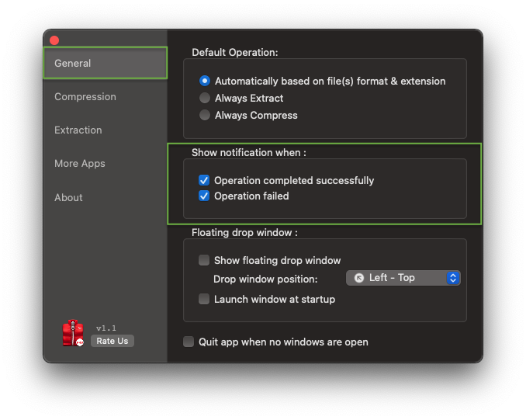Uncheck Operation completed successfully notification
Image resolution: width=526 pixels, height=420 pixels.
pos(204,180)
